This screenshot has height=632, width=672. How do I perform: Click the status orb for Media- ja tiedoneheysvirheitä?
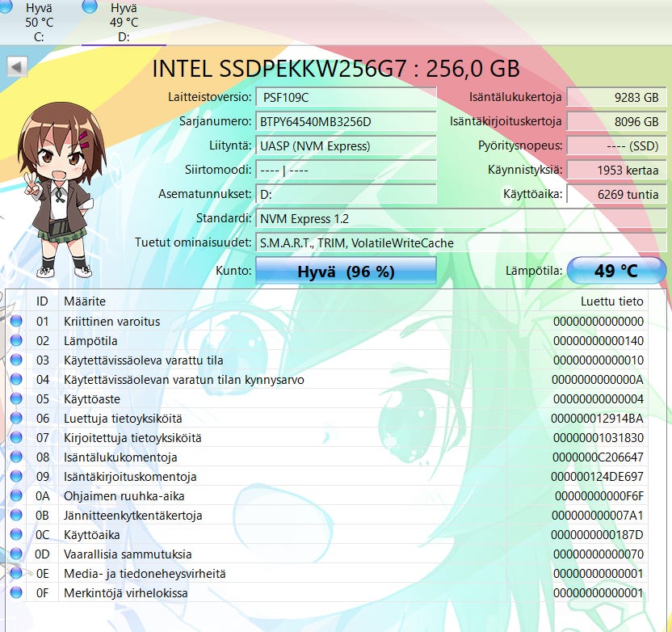[16, 573]
